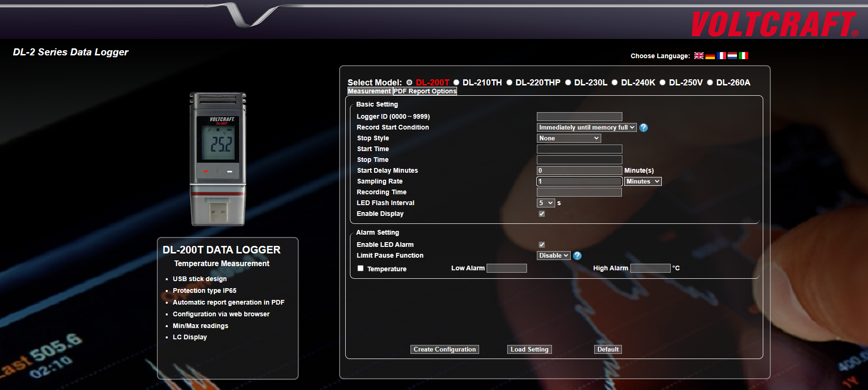Click 'DL-2 Series Data Logger' title
The height and width of the screenshot is (390, 868).
70,52
